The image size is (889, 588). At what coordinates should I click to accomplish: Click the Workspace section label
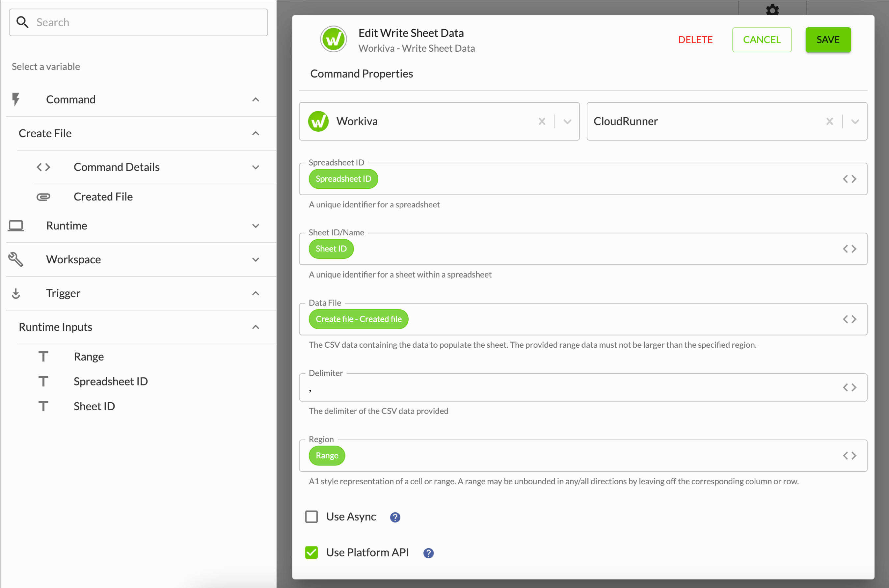click(73, 259)
